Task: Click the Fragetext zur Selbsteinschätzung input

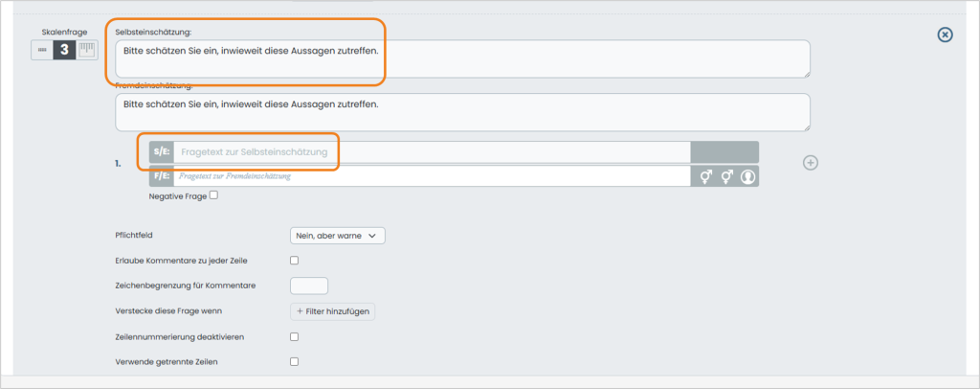Action: (432, 152)
